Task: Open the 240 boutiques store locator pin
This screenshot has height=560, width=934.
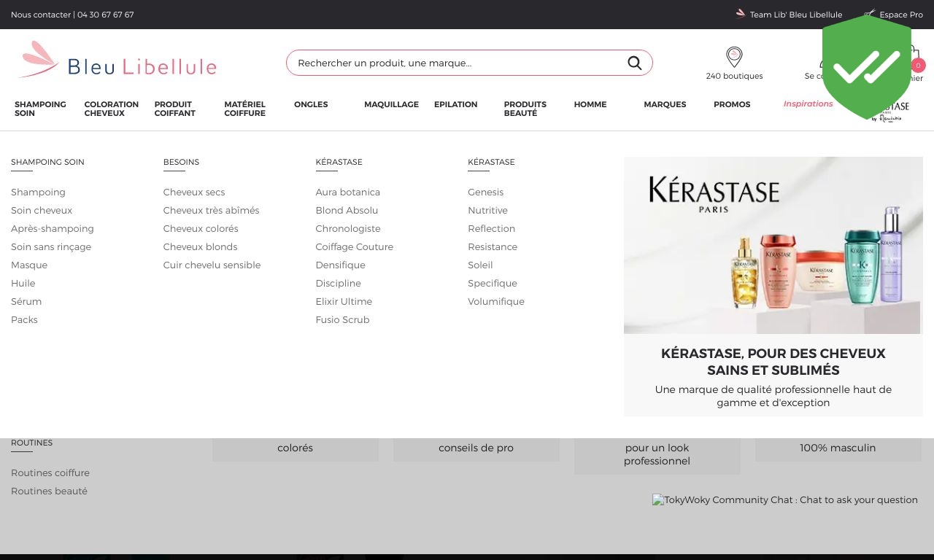Action: 734,57
